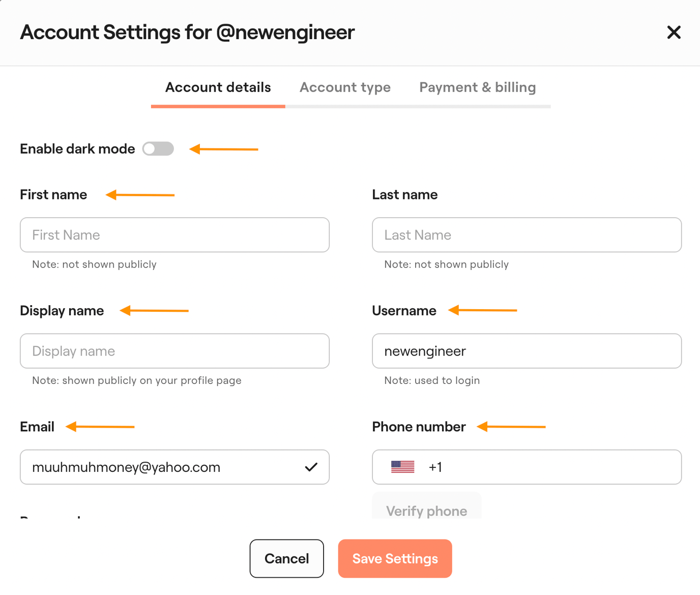This screenshot has height=595, width=700.
Task: Click the Account Settings dialog title
Action: click(187, 32)
